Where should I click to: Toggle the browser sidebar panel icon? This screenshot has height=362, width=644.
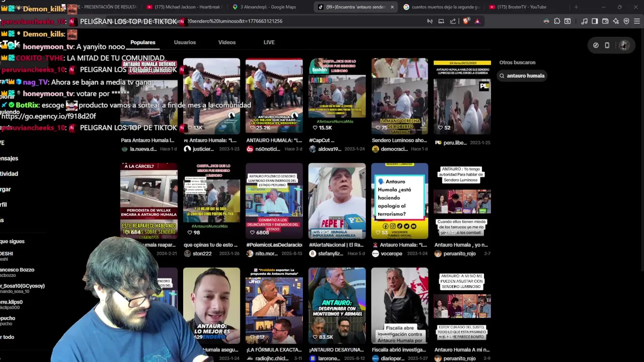click(x=595, y=21)
